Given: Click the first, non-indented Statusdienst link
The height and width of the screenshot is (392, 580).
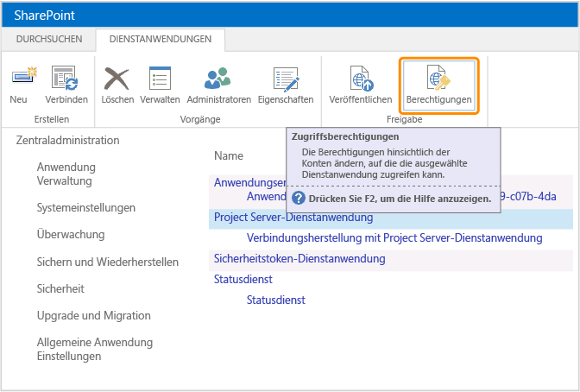Looking at the screenshot, I should (x=243, y=279).
